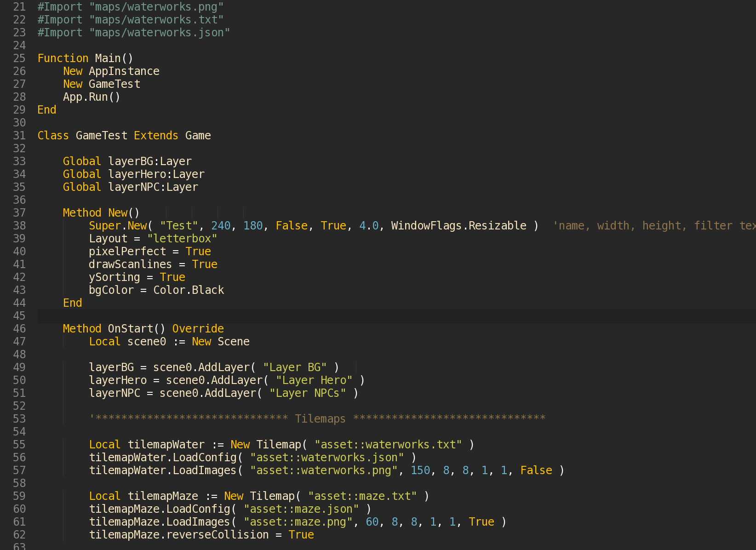The height and width of the screenshot is (550, 756).
Task: Click the "letterbox" string value
Action: pyautogui.click(x=182, y=239)
